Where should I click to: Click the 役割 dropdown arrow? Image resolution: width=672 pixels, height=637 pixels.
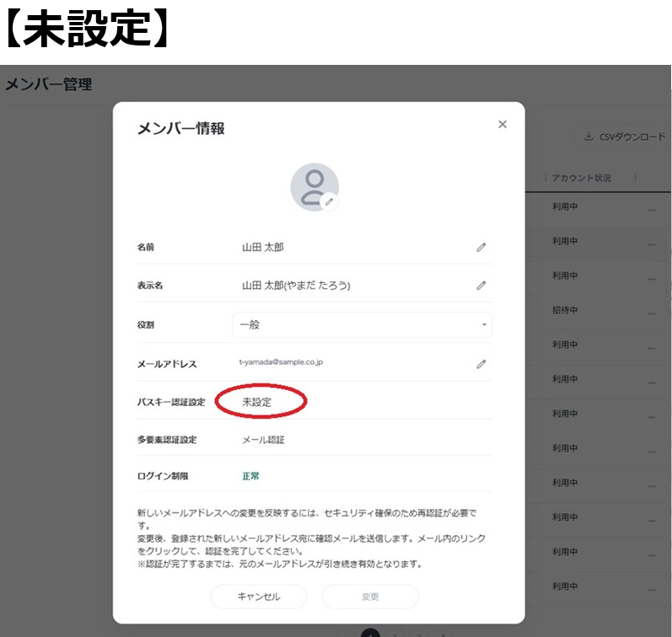coord(484,324)
